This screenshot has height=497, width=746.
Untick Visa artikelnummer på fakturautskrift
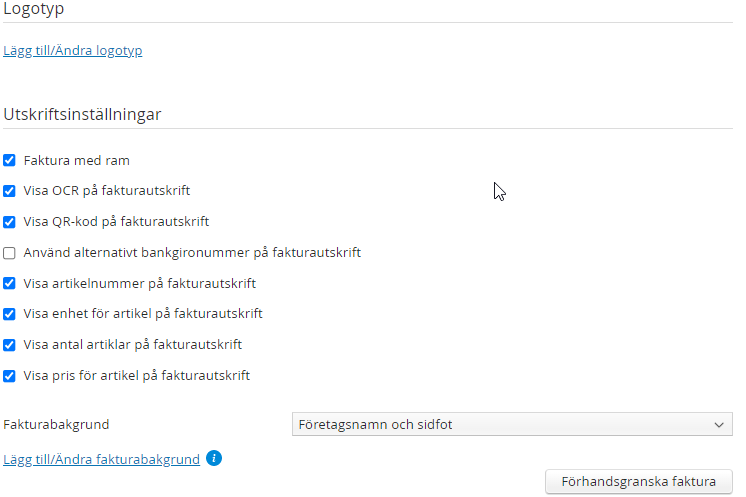10,284
